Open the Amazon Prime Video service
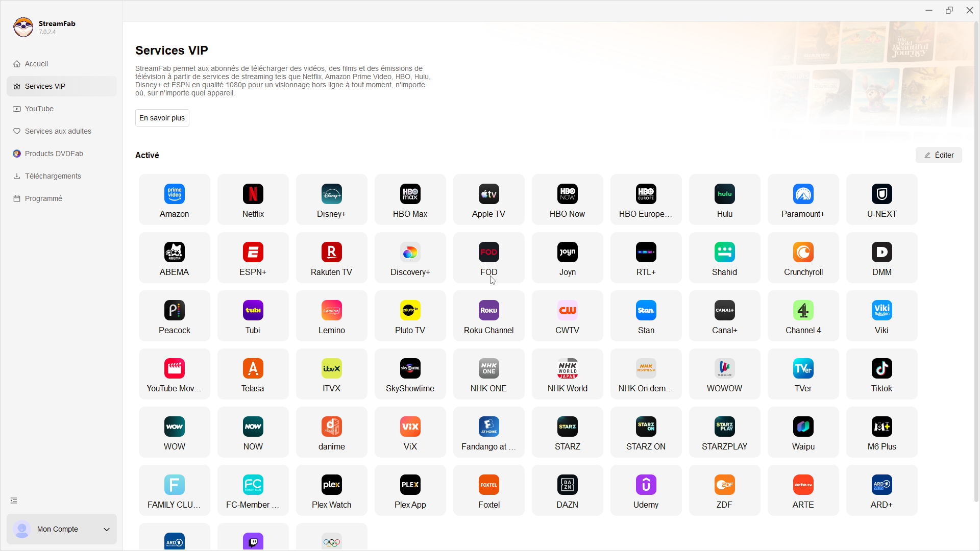The height and width of the screenshot is (551, 980). 175,199
